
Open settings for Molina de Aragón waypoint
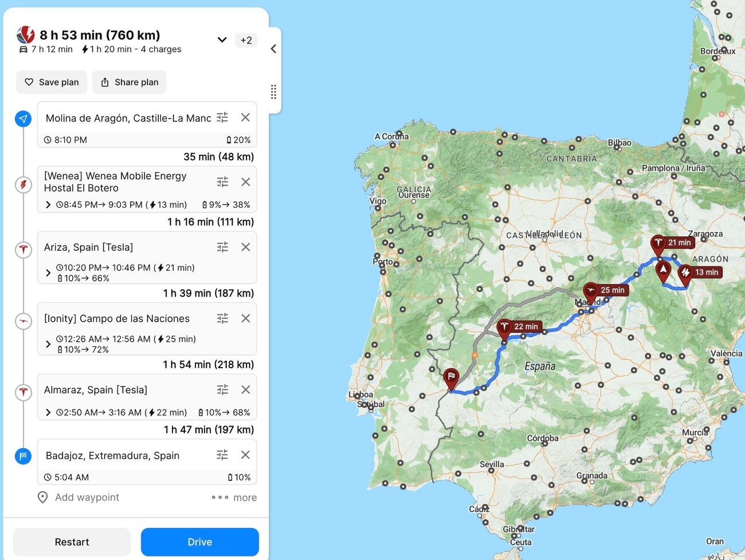point(222,117)
